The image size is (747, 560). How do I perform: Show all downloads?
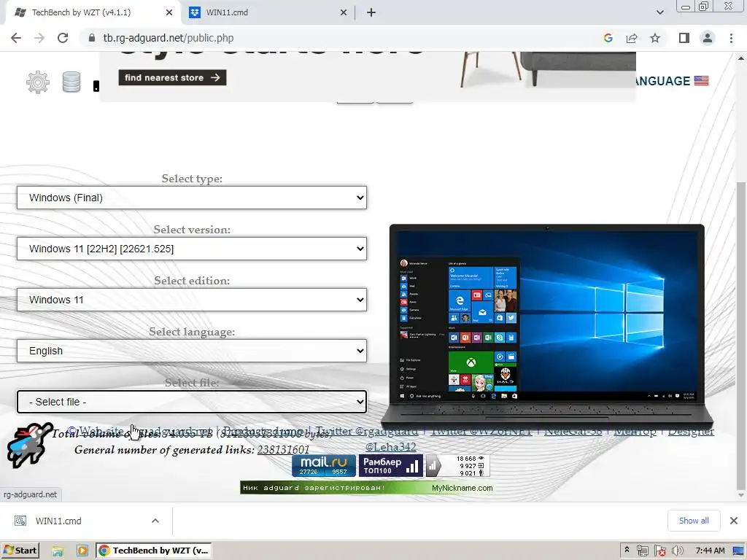click(x=694, y=521)
